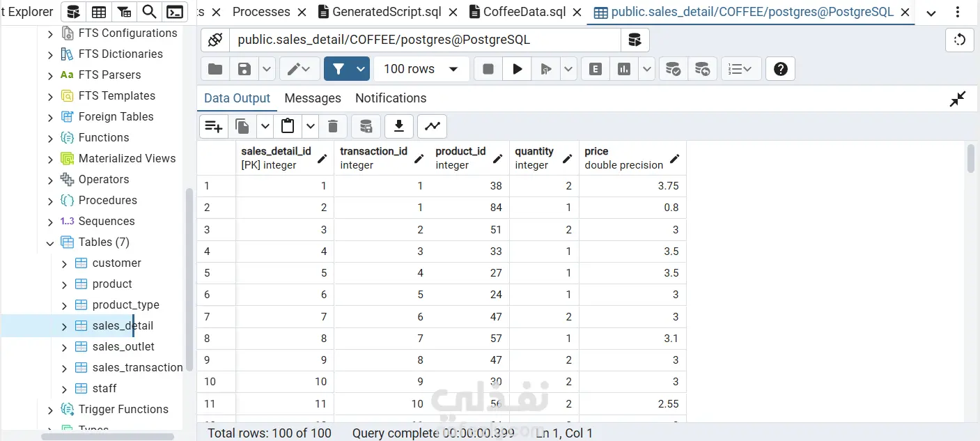This screenshot has height=441, width=980.
Task: Toggle the connection status plug icon
Action: [x=215, y=40]
